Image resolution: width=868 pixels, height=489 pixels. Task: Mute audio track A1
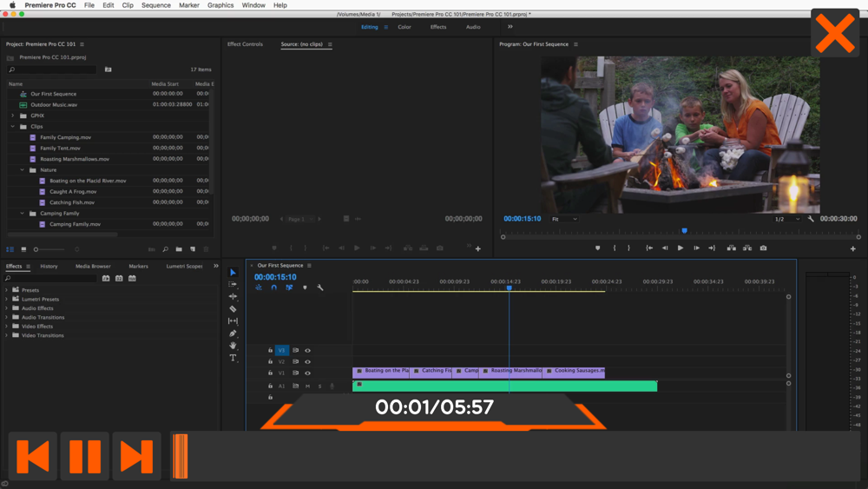[307, 387]
